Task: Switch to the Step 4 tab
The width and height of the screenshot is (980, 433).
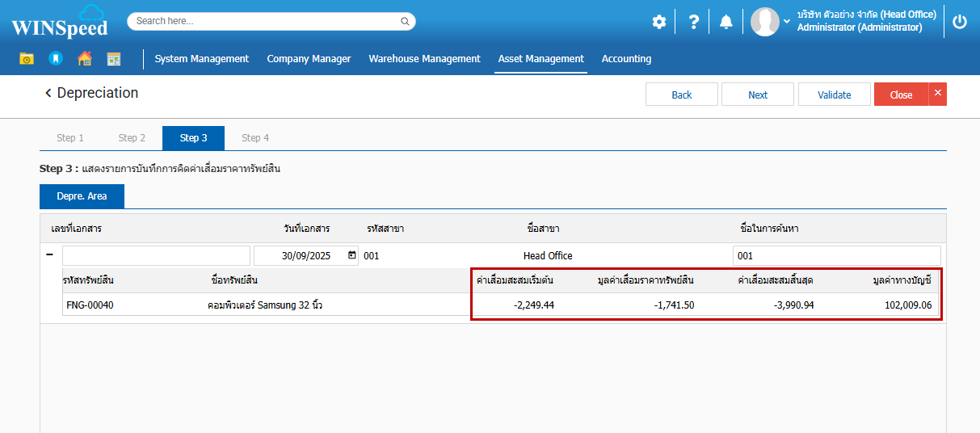Action: coord(255,138)
